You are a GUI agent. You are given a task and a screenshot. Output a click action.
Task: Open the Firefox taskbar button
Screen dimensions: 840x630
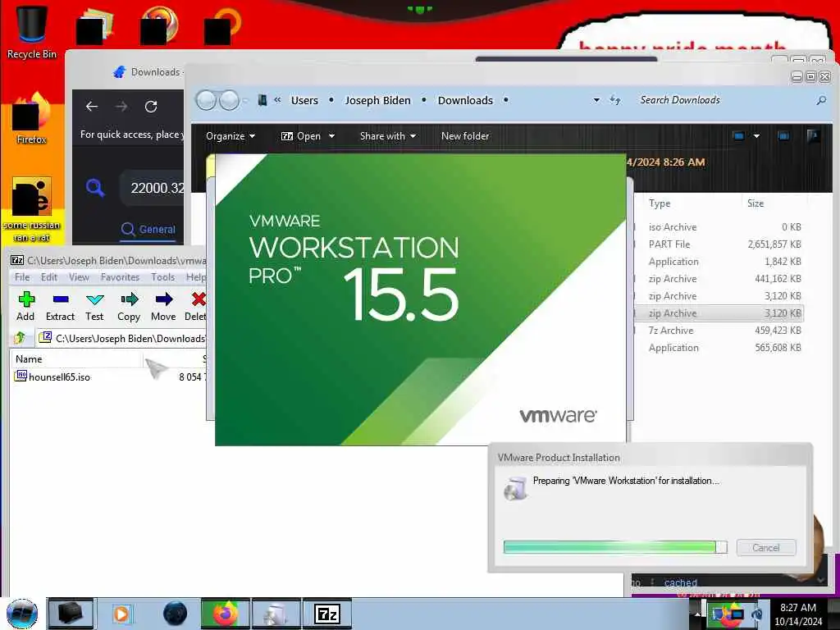pyautogui.click(x=225, y=614)
